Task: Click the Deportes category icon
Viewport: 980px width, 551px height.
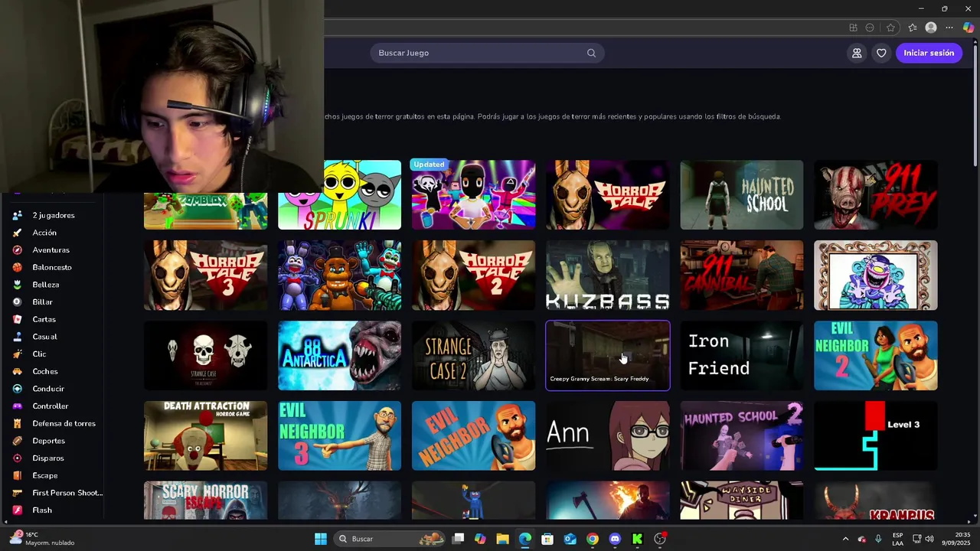Action: (17, 441)
